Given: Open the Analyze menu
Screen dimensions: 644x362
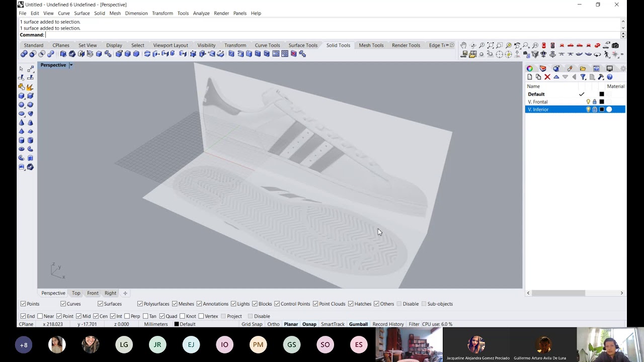Looking at the screenshot, I should click(201, 13).
